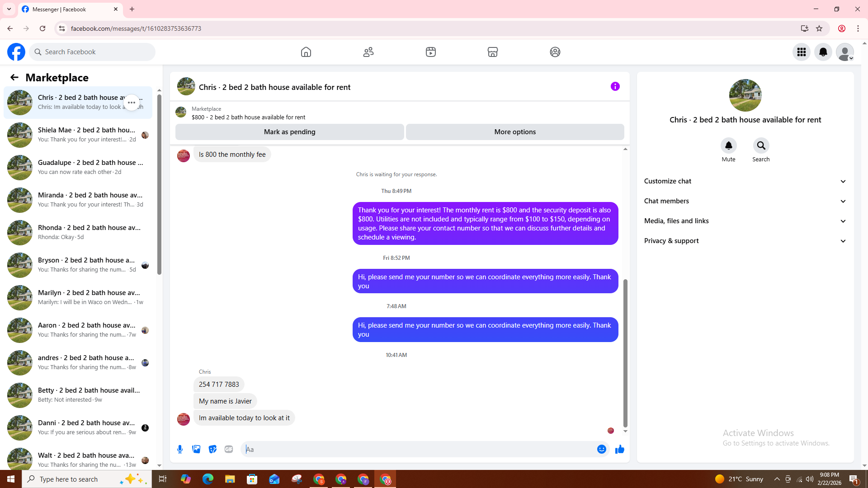
Task: Open File Explorer from taskbar
Action: point(230,479)
